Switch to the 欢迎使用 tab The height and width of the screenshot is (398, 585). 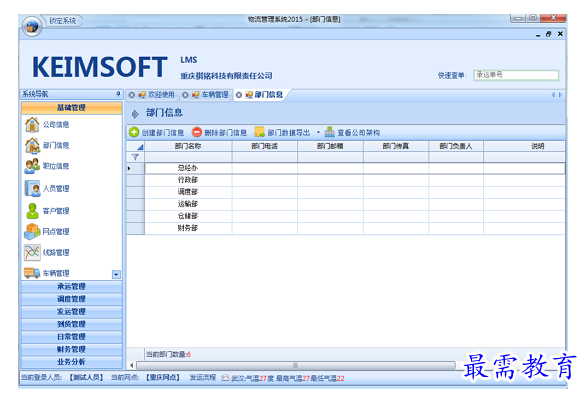pos(161,95)
